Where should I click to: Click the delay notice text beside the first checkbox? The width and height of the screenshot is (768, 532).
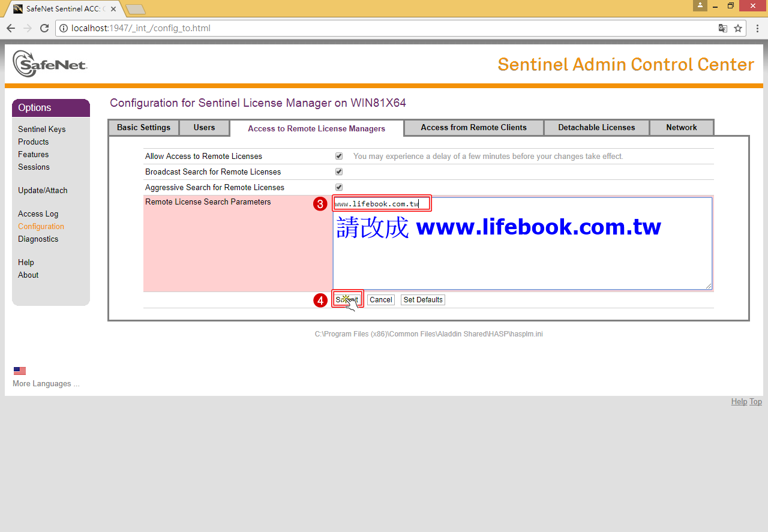488,157
